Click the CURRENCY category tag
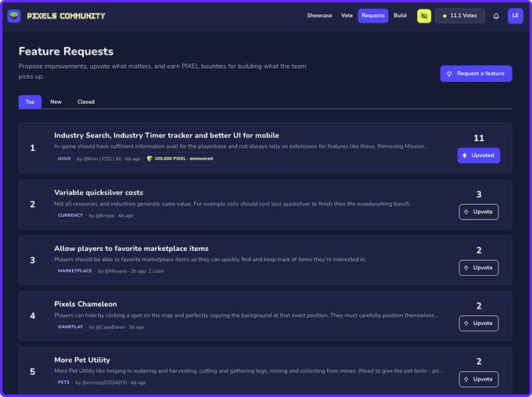Image resolution: width=532 pixels, height=397 pixels. [x=70, y=215]
